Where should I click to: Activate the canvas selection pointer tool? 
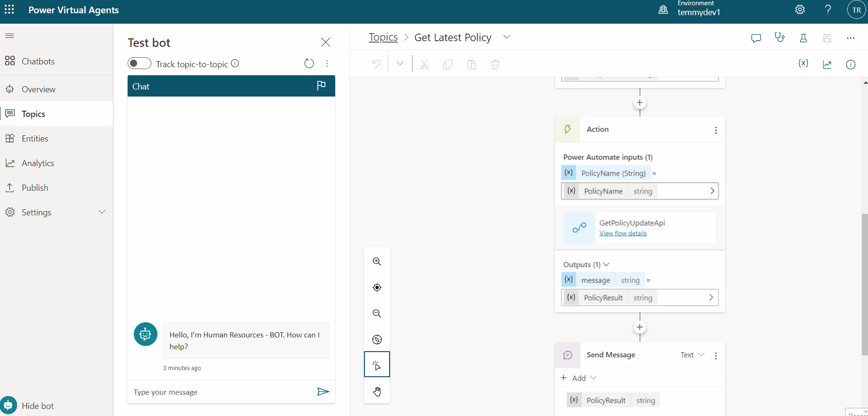pyautogui.click(x=377, y=364)
